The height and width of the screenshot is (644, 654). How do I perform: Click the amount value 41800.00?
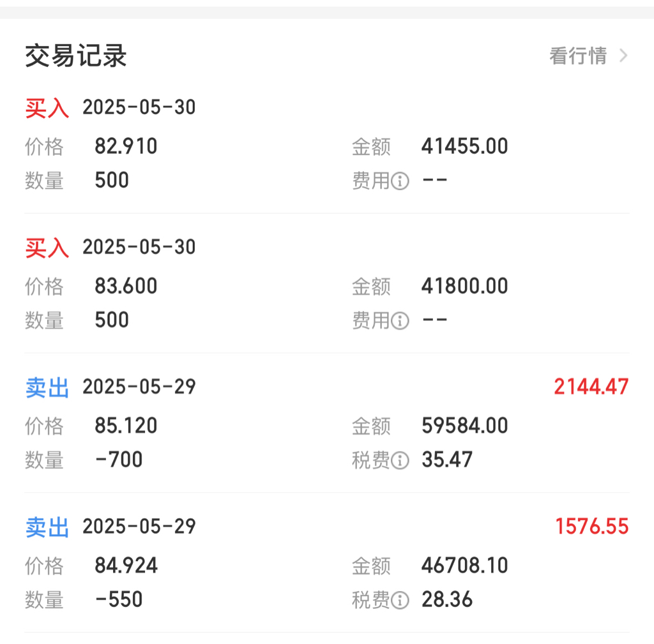pos(465,286)
